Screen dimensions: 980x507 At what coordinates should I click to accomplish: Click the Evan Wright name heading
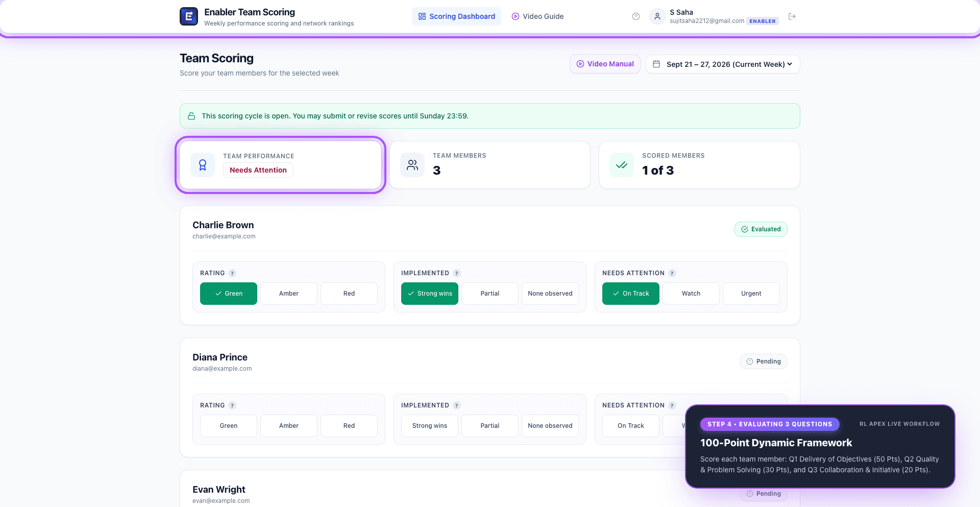[x=219, y=490]
